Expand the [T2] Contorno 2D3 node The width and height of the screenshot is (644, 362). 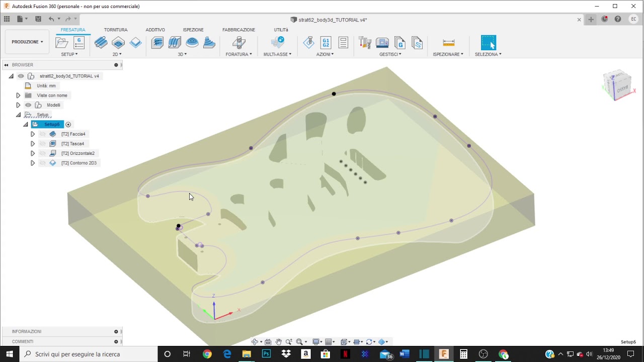click(33, 163)
